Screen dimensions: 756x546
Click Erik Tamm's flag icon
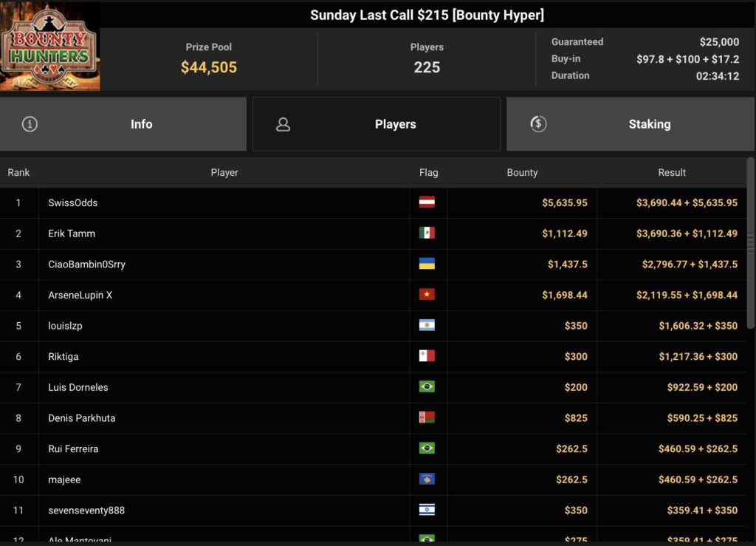[x=427, y=233]
